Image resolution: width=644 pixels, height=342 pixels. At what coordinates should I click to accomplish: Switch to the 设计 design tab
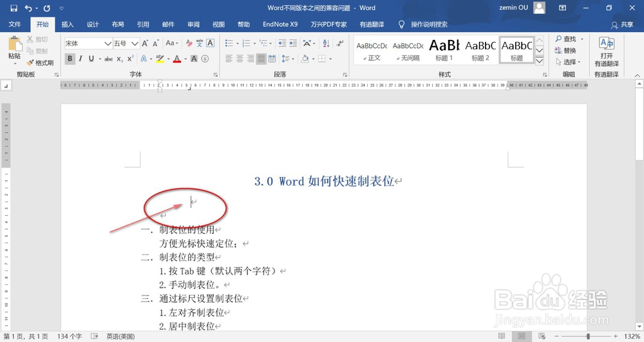93,24
